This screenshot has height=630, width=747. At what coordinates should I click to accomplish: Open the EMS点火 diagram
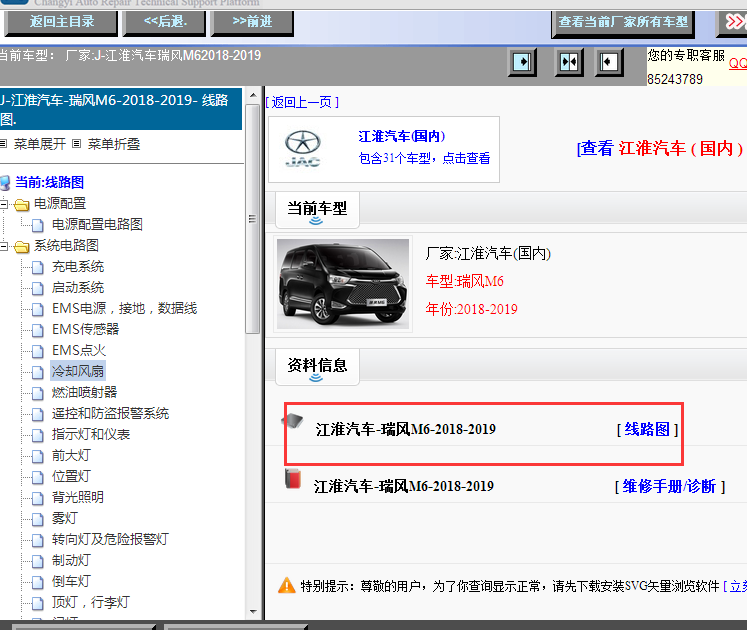79,350
